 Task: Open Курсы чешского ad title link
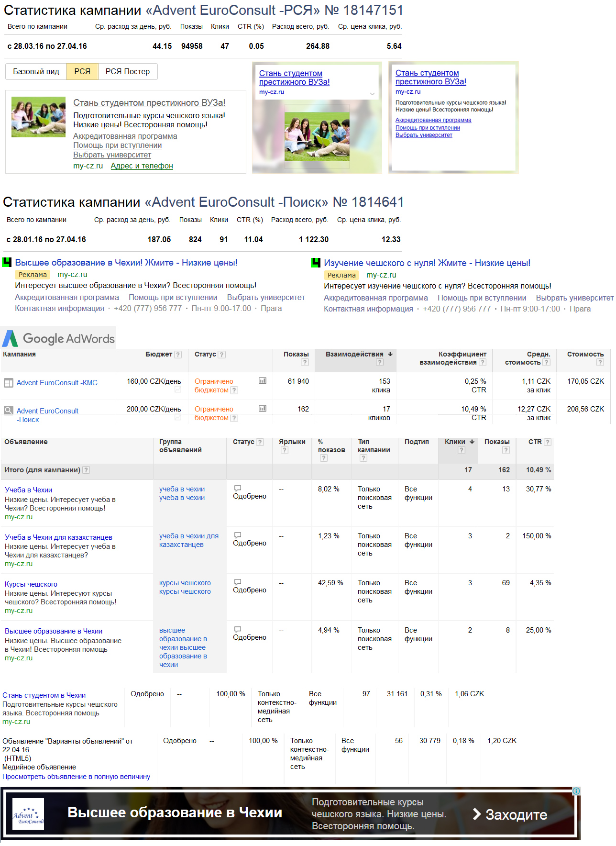pos(31,584)
